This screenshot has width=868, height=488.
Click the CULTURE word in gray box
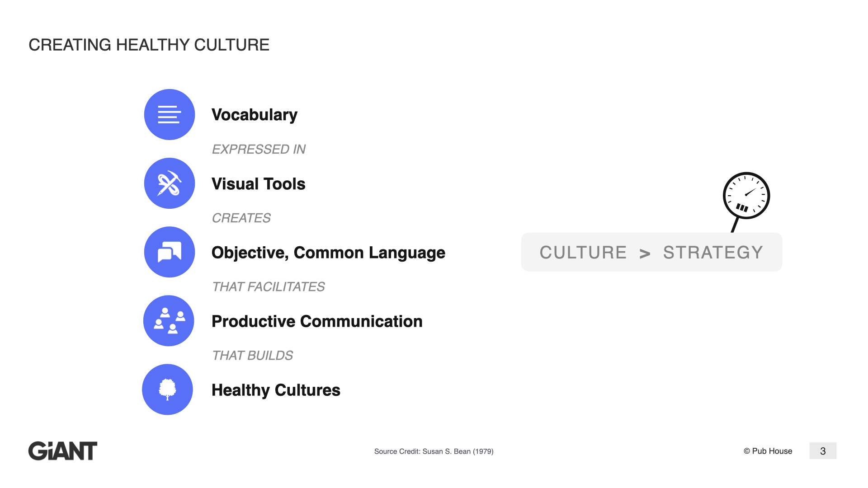[583, 253]
